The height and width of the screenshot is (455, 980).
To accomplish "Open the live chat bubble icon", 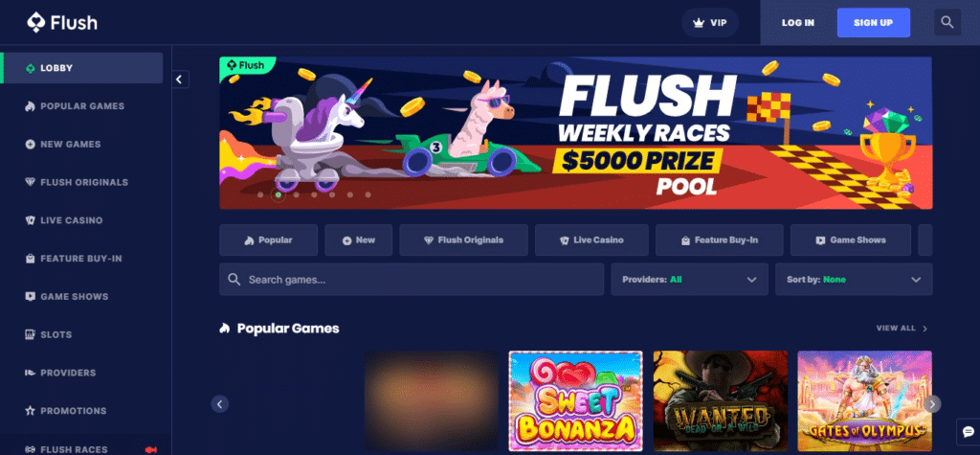I will click(x=969, y=432).
